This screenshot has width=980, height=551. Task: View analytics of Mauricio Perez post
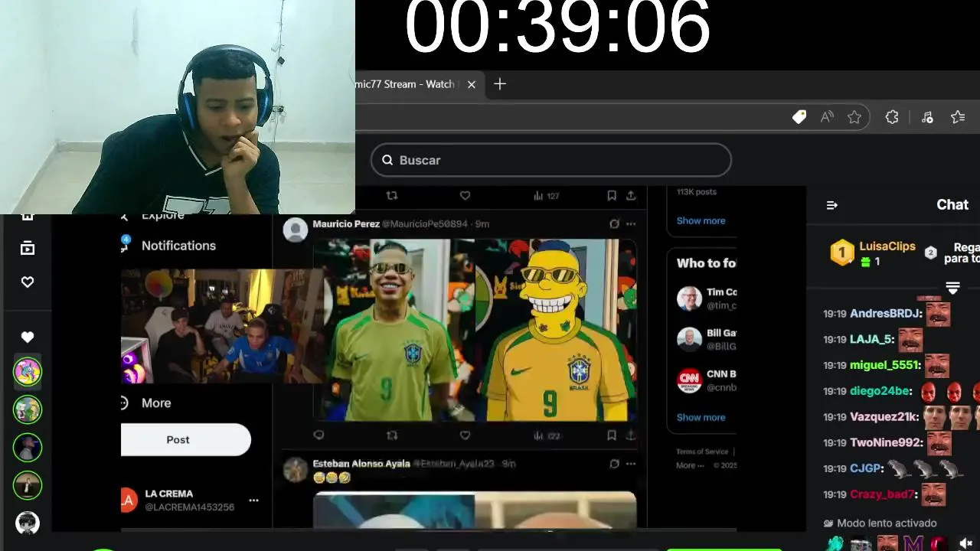[547, 435]
